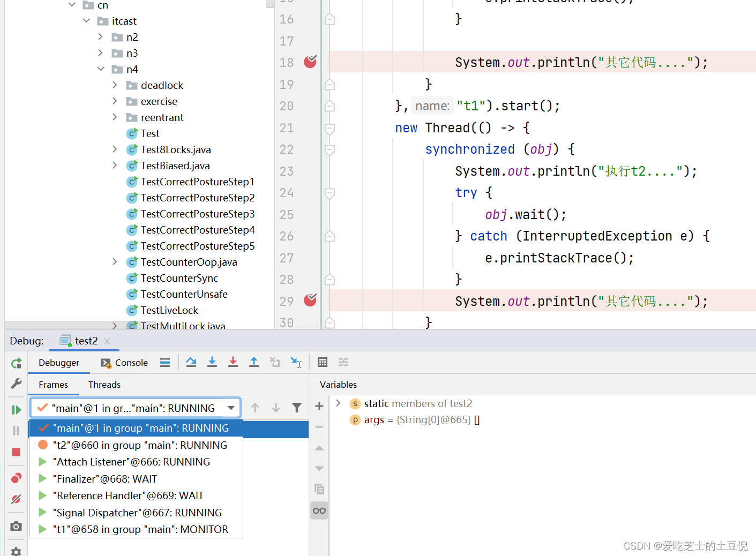Select "t2"@660 thread in the list
756x556 pixels.
click(x=136, y=445)
